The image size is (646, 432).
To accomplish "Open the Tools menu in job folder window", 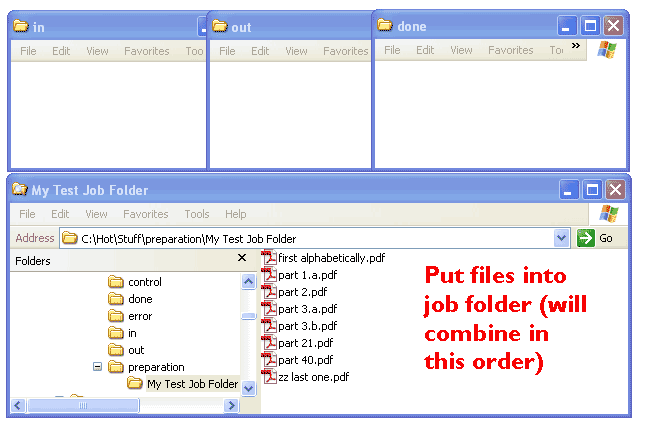I will coord(197,214).
